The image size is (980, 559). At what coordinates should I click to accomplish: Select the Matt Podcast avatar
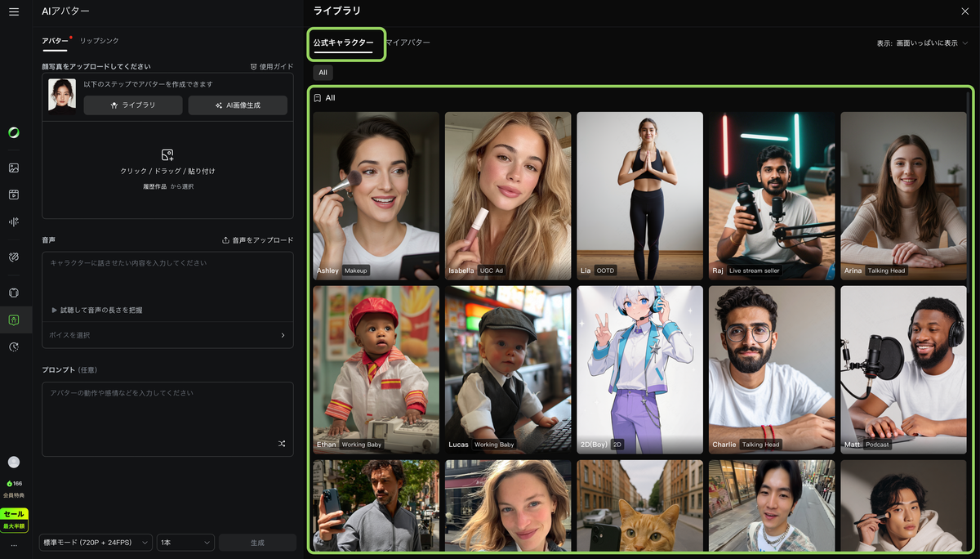pyautogui.click(x=903, y=369)
